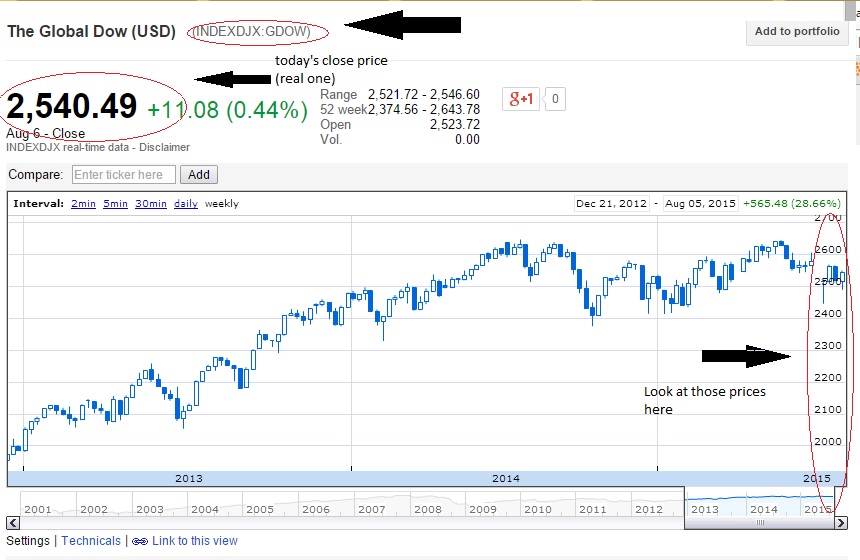Screen dimensions: 860x560
Task: Click the Vol. value 0.00
Action: 467,139
